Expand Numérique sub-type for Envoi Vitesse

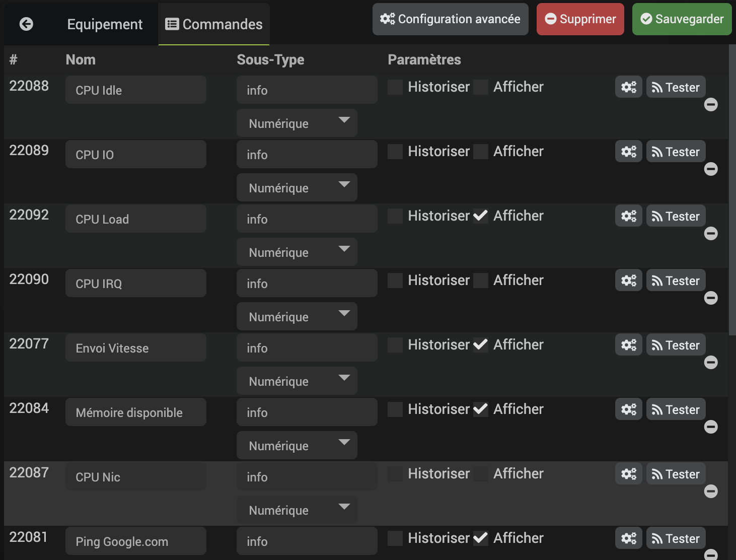click(297, 381)
